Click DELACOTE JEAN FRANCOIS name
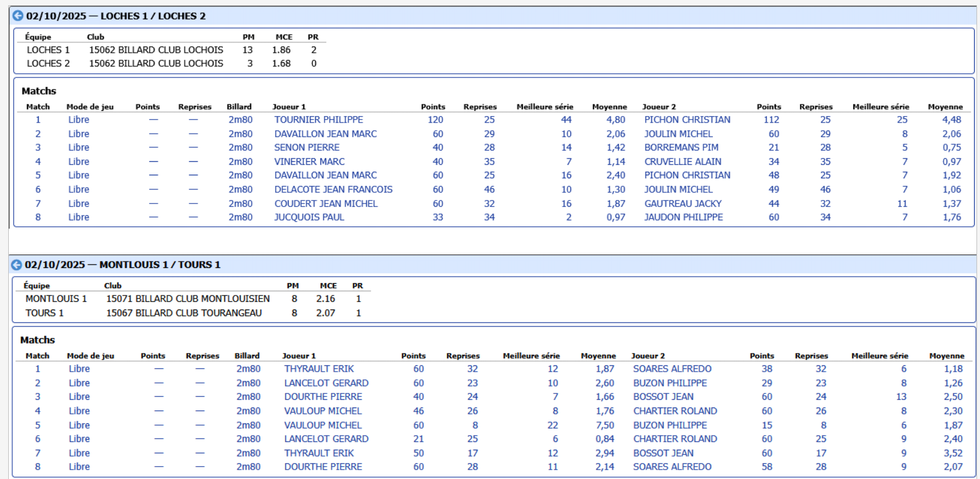The width and height of the screenshot is (980, 479). click(x=333, y=189)
